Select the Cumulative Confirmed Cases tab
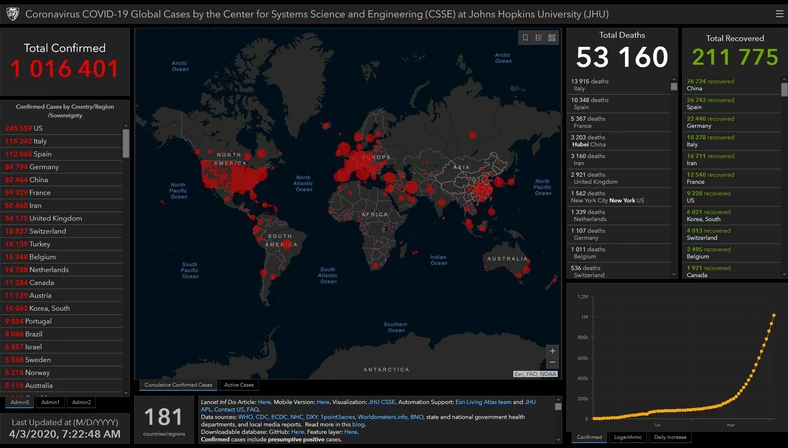This screenshot has width=788, height=448. pyautogui.click(x=178, y=385)
